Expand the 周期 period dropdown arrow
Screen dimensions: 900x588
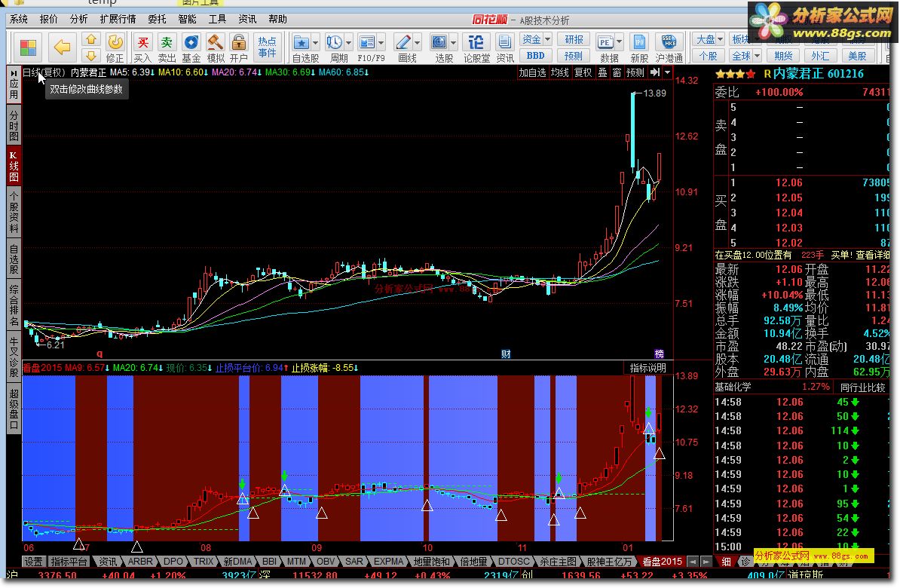pos(347,43)
